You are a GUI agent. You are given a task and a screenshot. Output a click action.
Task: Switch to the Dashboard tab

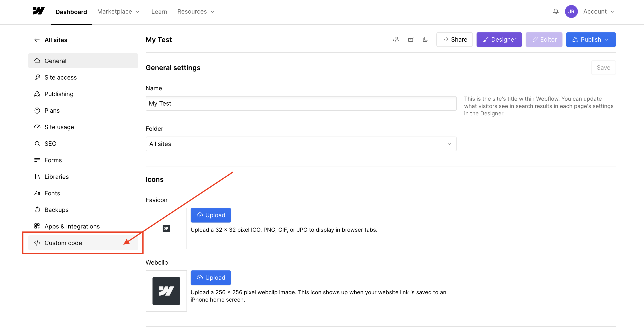pyautogui.click(x=71, y=11)
